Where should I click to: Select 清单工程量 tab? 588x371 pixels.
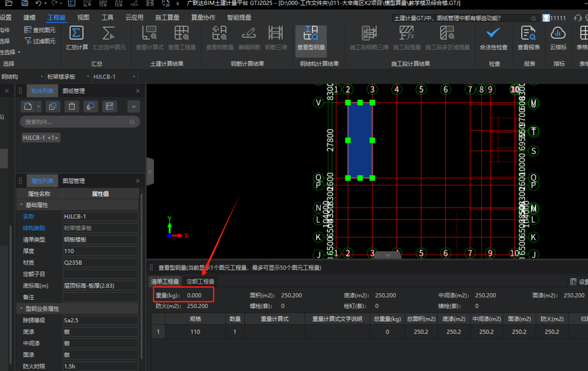click(165, 281)
